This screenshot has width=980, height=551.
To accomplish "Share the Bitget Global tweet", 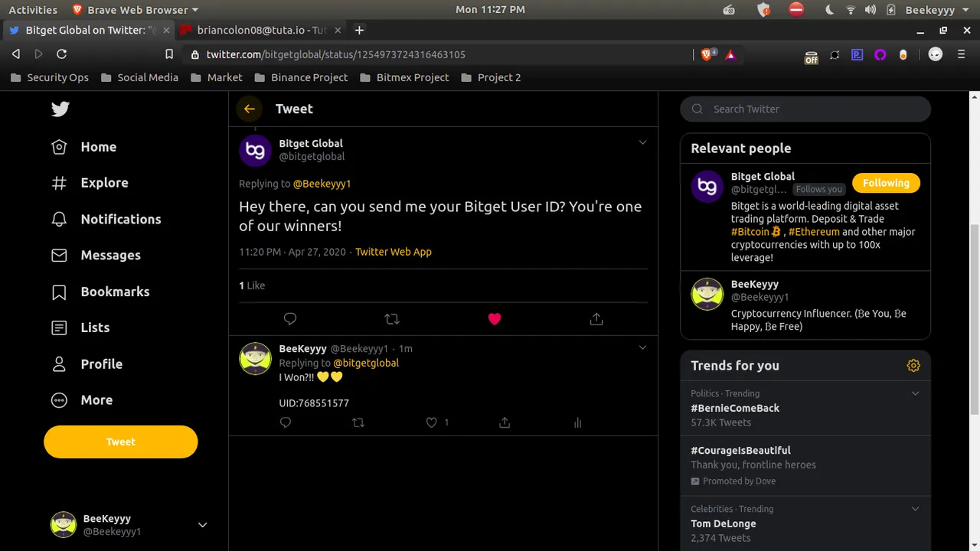I will [x=596, y=319].
